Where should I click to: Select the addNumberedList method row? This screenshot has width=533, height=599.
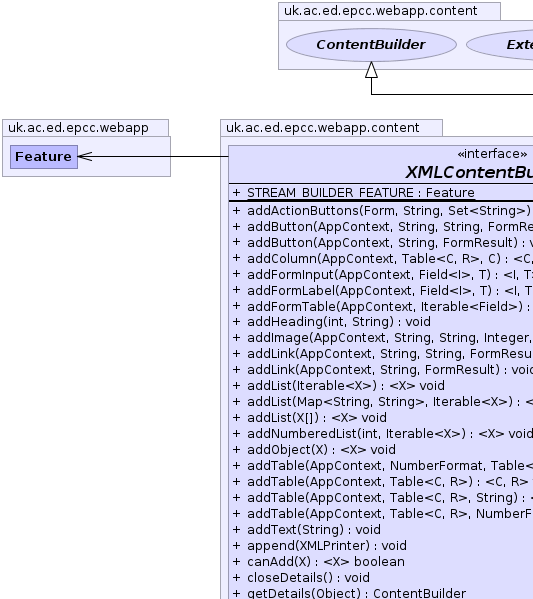(382, 434)
